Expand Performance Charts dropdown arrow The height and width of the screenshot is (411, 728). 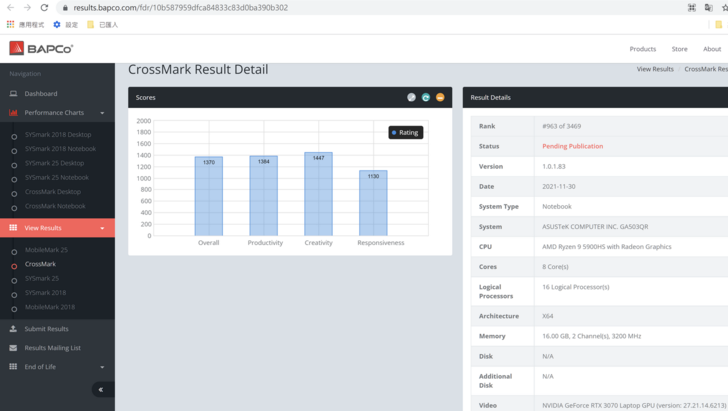tap(102, 113)
